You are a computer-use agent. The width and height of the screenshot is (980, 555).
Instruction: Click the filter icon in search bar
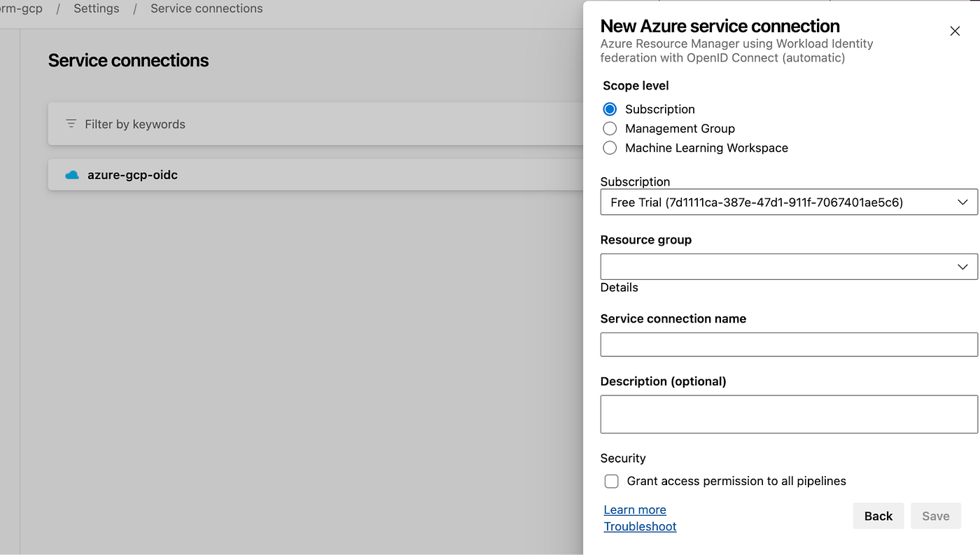pos(71,124)
